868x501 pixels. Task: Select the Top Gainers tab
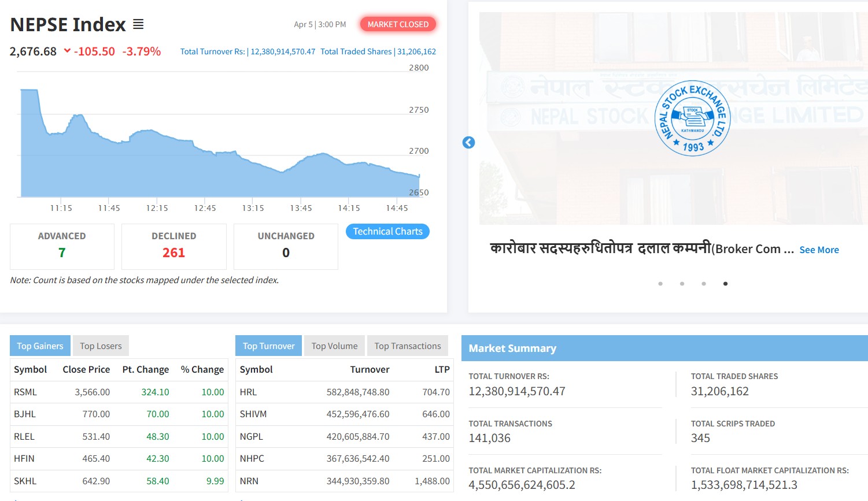40,346
